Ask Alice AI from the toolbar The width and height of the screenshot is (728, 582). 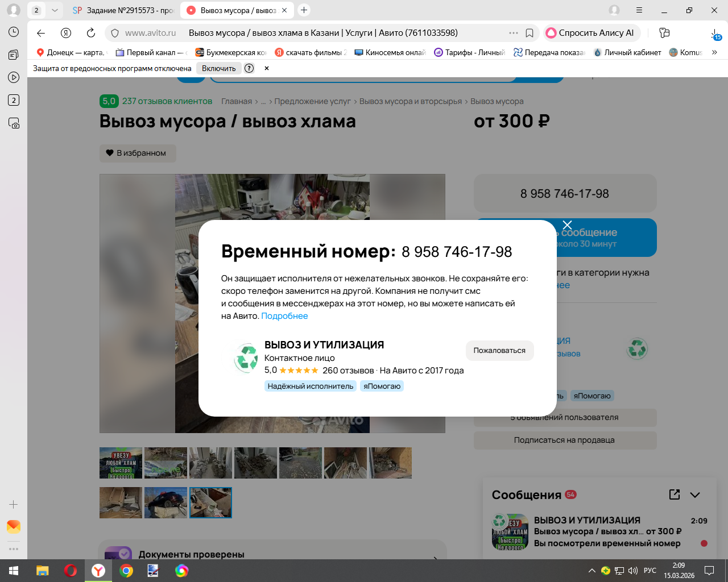coord(591,33)
